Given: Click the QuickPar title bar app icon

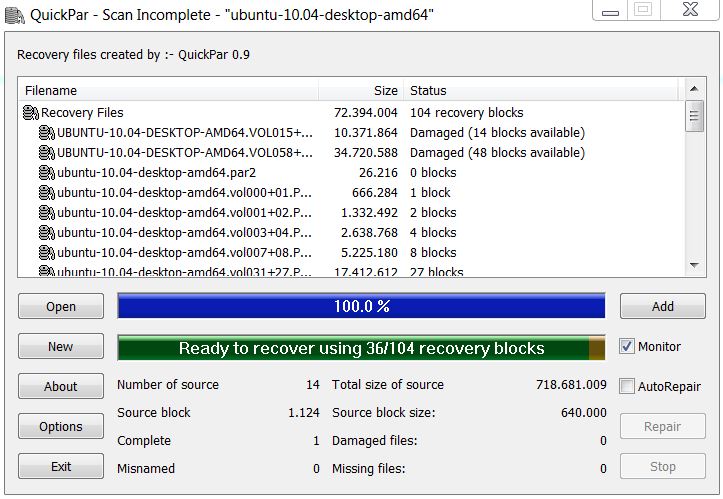Looking at the screenshot, I should click(14, 15).
